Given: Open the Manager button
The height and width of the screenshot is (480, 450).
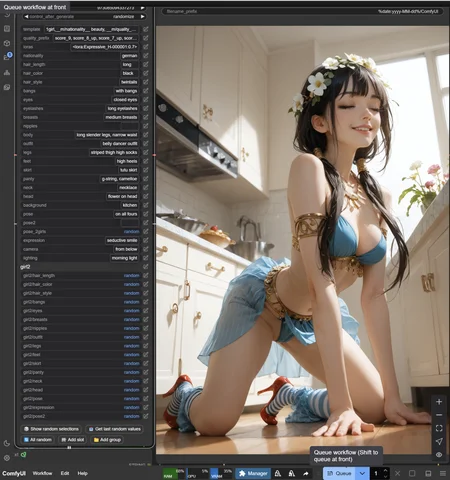Looking at the screenshot, I should click(253, 473).
